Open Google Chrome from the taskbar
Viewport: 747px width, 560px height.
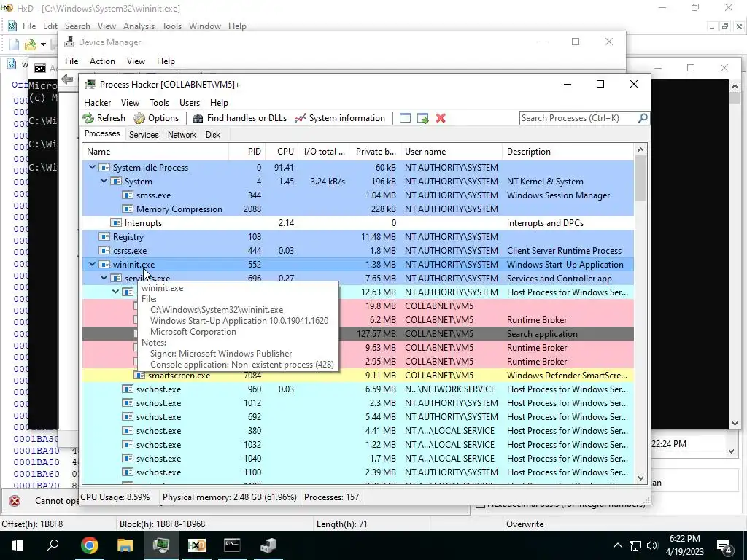(90, 545)
